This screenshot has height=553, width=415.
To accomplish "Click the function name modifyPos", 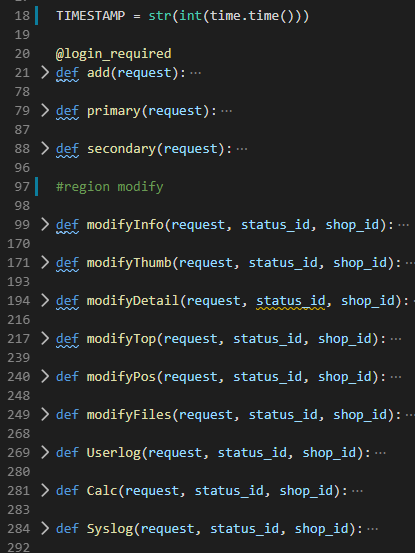I will click(x=122, y=377).
